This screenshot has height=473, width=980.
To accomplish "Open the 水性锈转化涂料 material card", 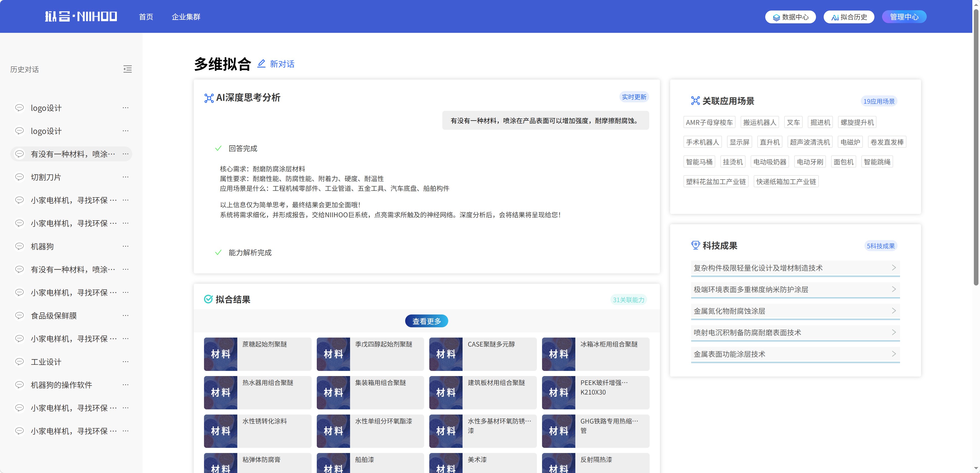I will point(258,431).
